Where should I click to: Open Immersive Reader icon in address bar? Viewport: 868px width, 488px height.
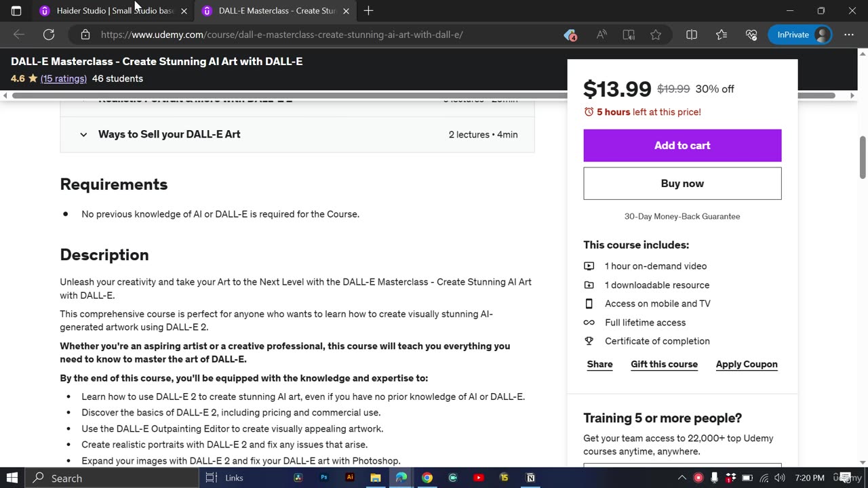tap(629, 35)
